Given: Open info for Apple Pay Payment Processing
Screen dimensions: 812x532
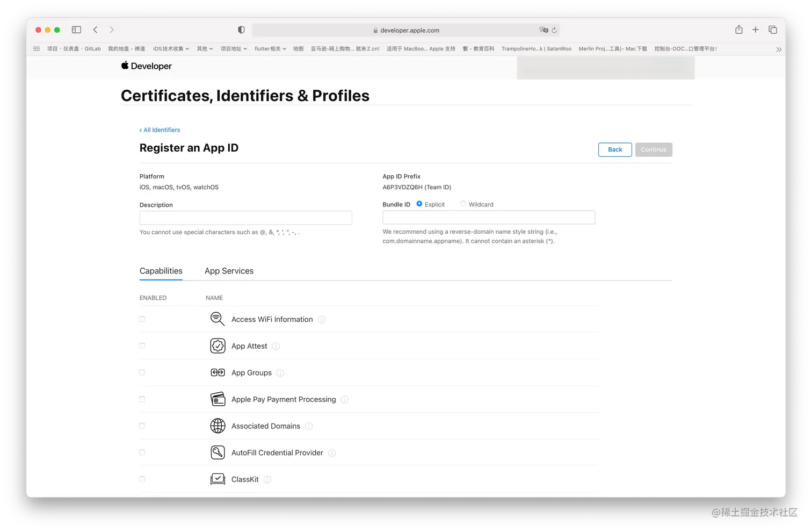Looking at the screenshot, I should point(344,400).
